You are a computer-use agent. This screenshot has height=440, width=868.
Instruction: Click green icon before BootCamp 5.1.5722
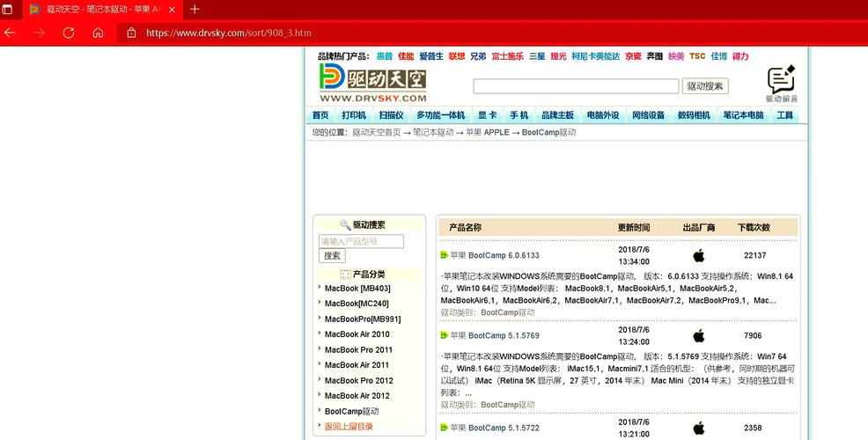pos(444,428)
